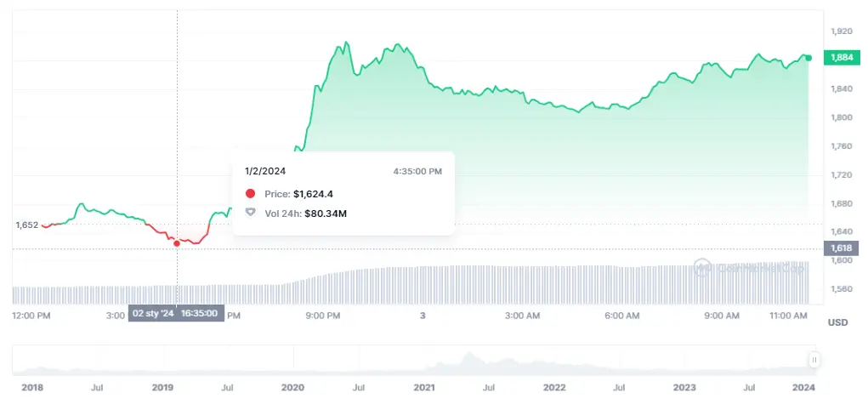Click the green 1,884 current price tag

(842, 59)
